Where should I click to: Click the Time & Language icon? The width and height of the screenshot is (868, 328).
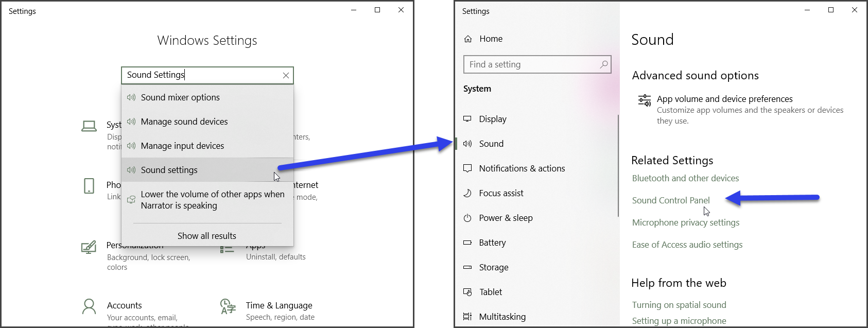(x=228, y=306)
